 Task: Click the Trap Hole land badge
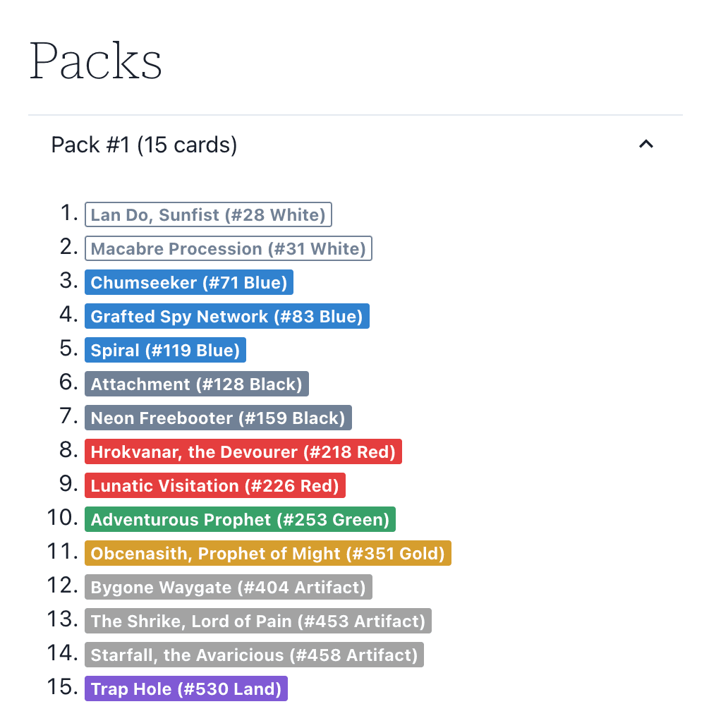(186, 689)
